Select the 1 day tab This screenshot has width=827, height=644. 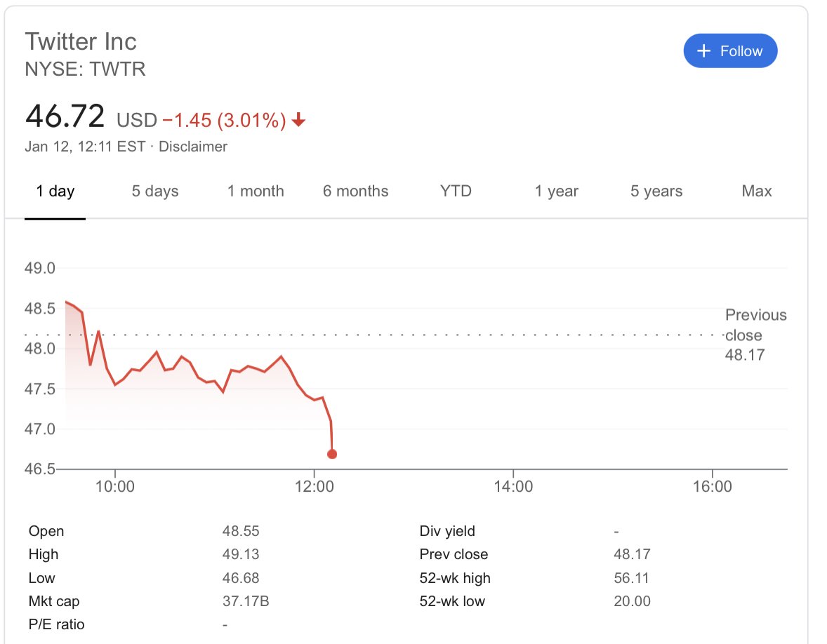pos(55,192)
